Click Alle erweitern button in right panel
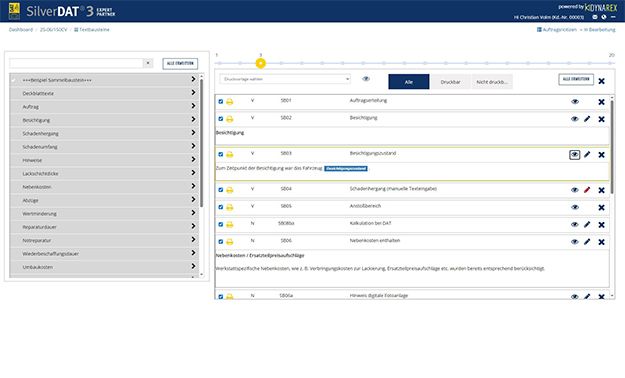The width and height of the screenshot is (625, 378). click(576, 79)
